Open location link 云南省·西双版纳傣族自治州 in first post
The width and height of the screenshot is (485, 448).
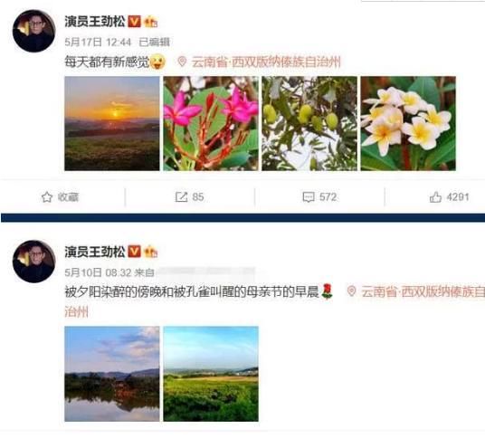click(x=266, y=62)
